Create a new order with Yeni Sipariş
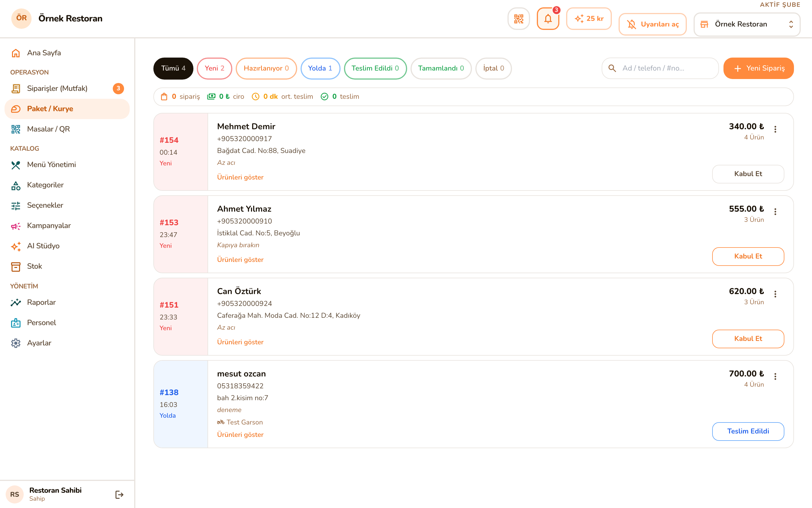The height and width of the screenshot is (508, 812). coord(758,68)
